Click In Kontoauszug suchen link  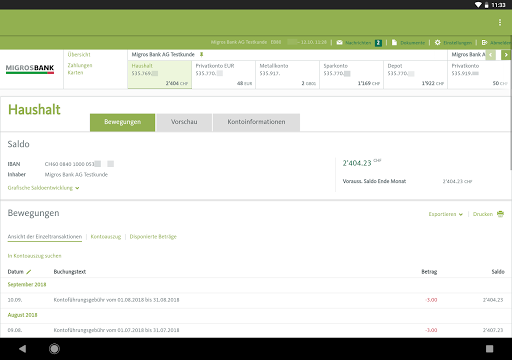[34, 256]
